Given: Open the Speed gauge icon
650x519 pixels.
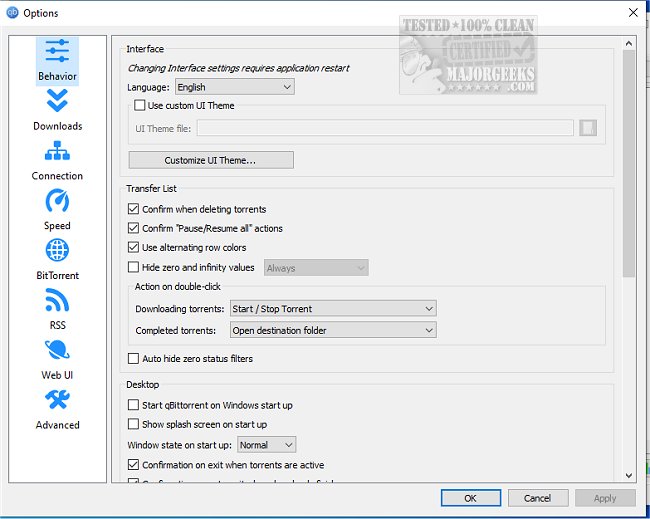Looking at the screenshot, I should [x=57, y=200].
